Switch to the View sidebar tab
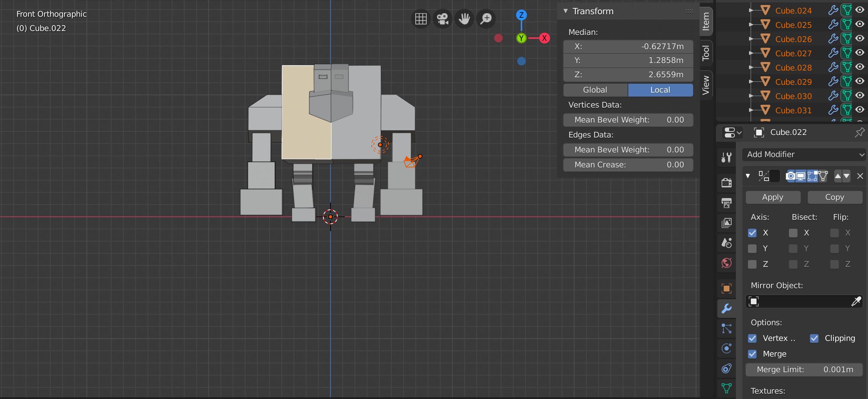 pyautogui.click(x=706, y=85)
